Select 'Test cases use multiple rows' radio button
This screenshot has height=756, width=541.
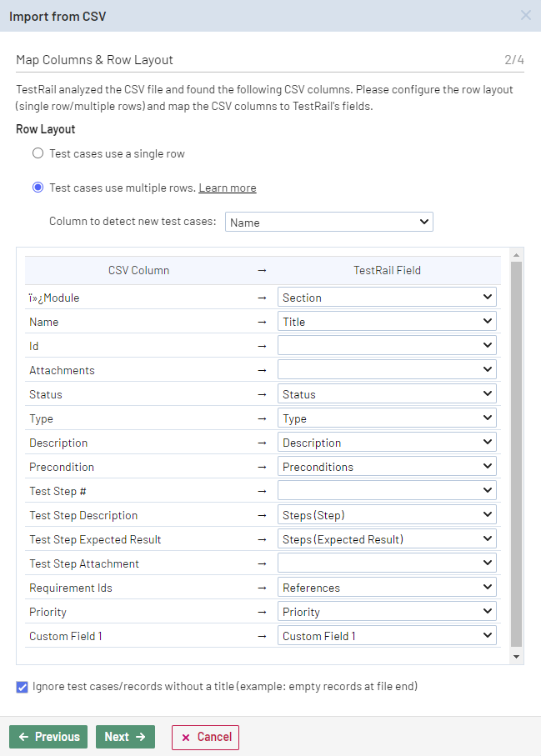[38, 188]
